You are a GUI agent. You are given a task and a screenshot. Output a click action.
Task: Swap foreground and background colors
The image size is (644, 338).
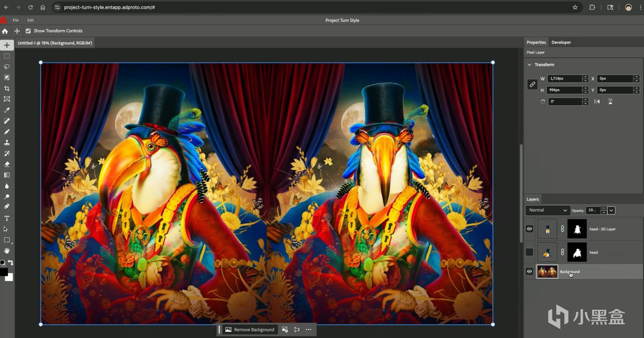click(10, 263)
